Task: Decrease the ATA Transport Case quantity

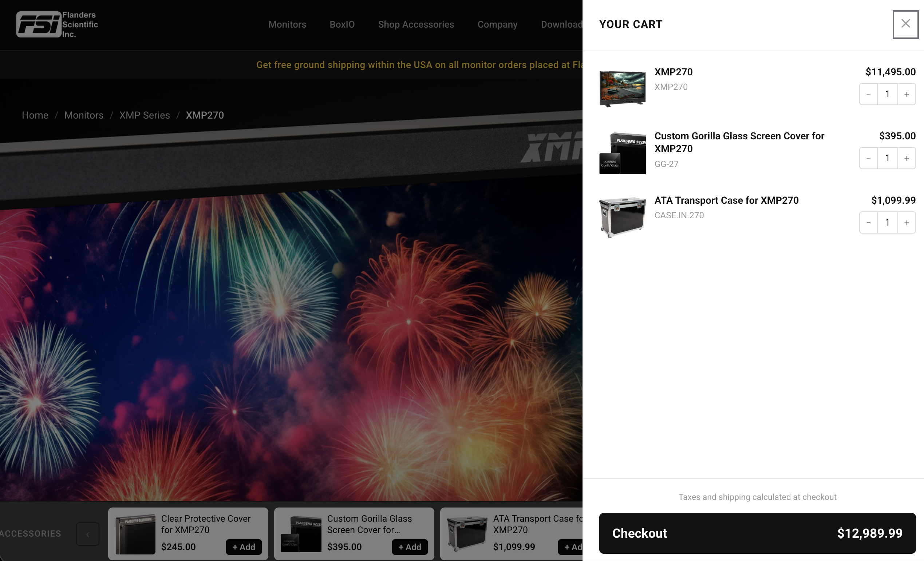Action: (869, 223)
